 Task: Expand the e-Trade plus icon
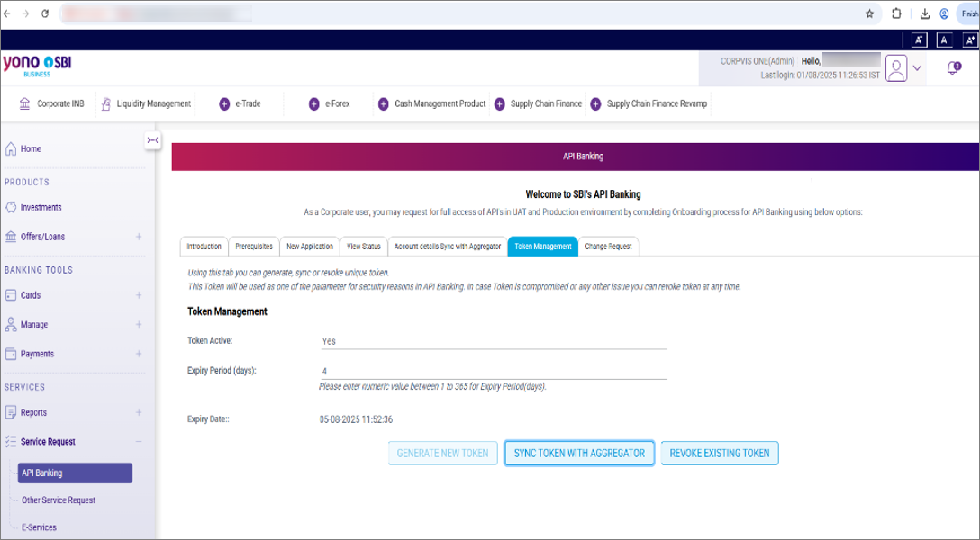[224, 104]
